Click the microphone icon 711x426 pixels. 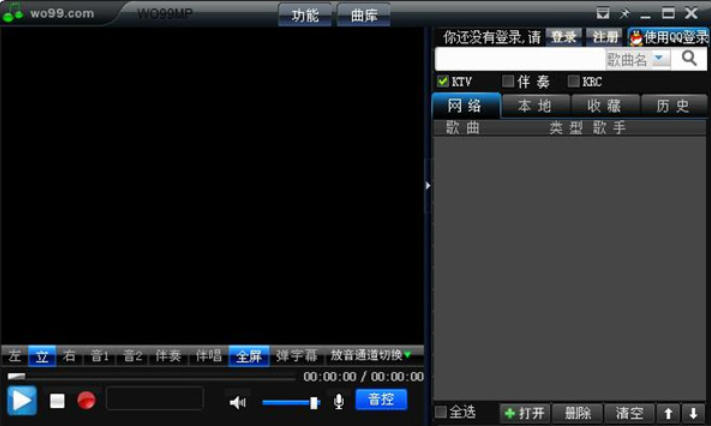(339, 401)
